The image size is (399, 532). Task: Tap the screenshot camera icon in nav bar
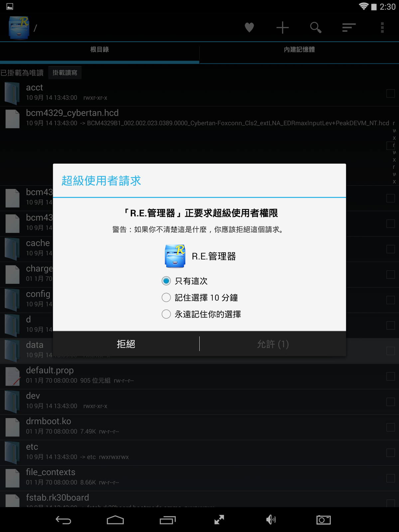click(324, 520)
